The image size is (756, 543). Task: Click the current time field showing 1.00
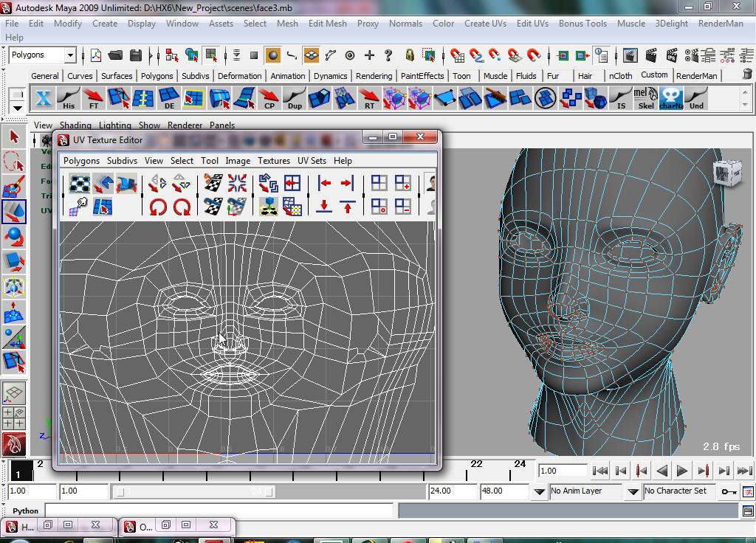pos(563,471)
